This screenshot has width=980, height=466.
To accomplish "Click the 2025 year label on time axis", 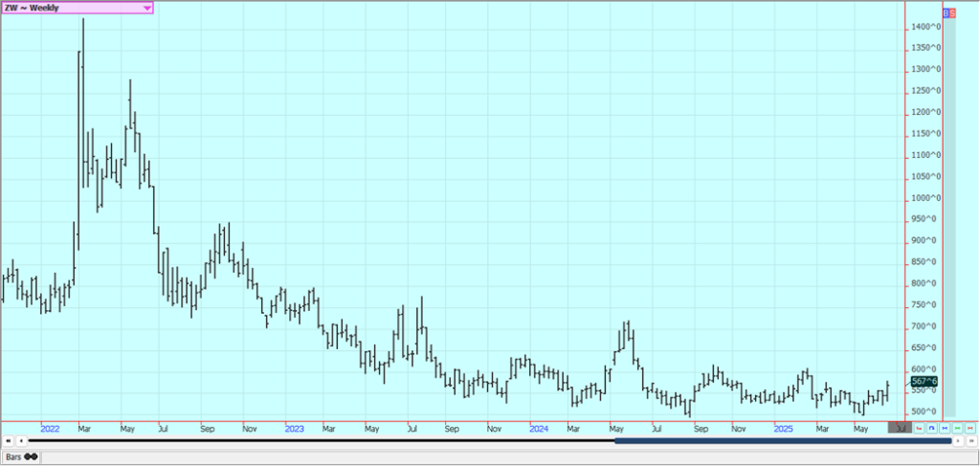I will (783, 429).
